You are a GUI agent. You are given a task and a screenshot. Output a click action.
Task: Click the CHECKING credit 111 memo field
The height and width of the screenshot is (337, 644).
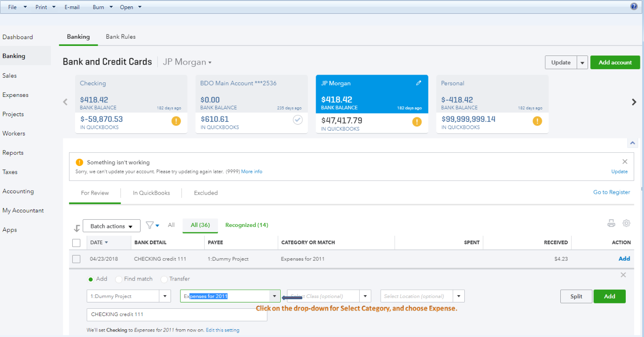tap(176, 315)
